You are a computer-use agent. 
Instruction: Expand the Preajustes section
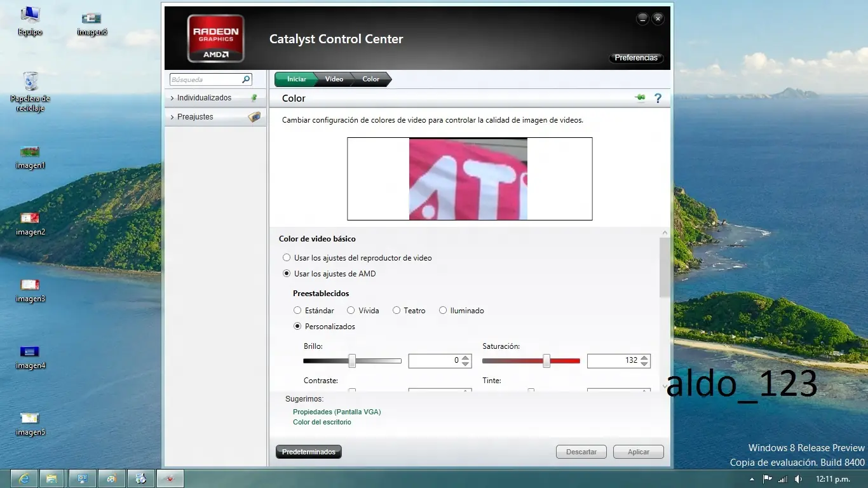click(x=195, y=117)
